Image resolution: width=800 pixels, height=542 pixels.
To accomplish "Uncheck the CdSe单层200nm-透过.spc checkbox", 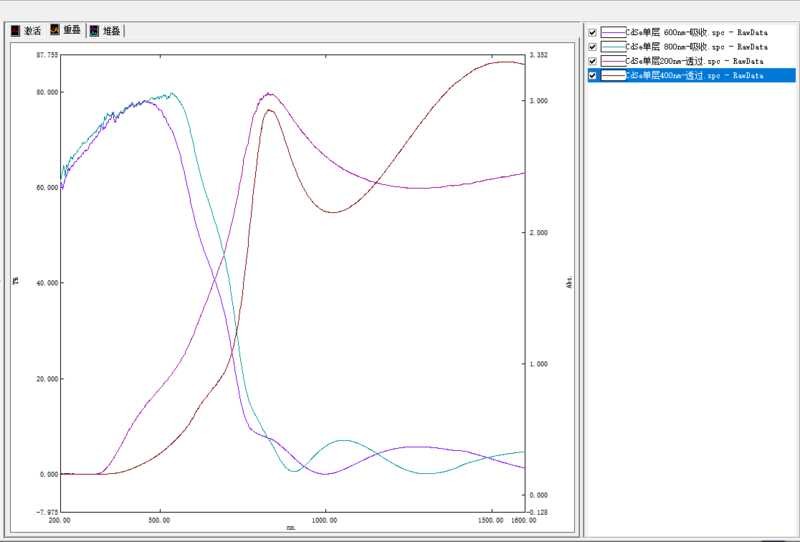I will [592, 61].
